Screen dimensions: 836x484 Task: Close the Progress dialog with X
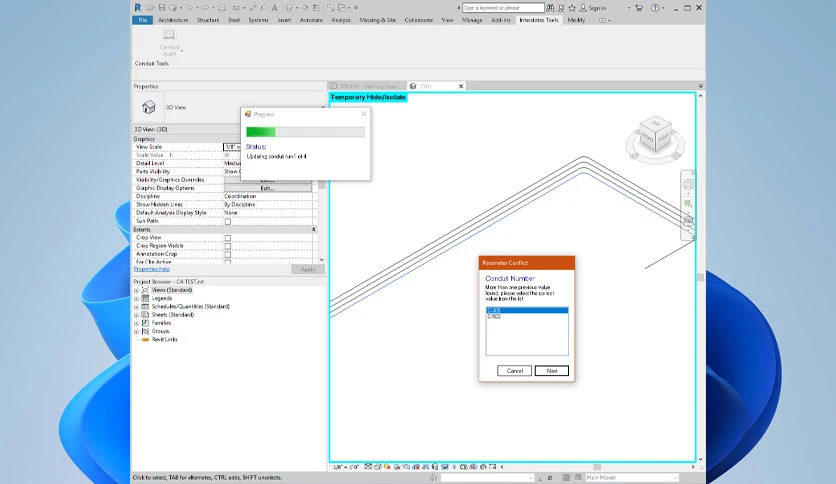(x=364, y=114)
